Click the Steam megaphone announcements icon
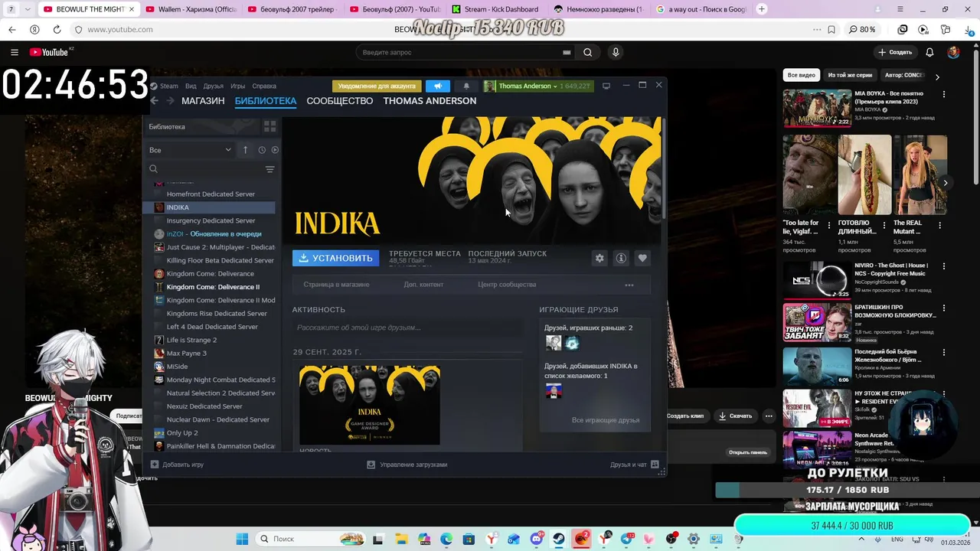This screenshot has height=551, width=980. click(438, 86)
